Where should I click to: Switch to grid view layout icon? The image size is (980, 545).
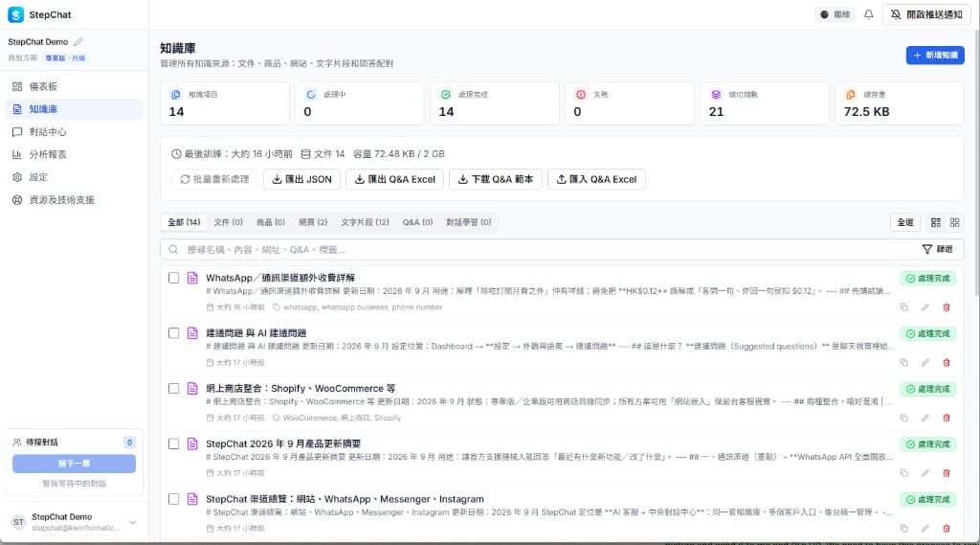(x=954, y=222)
